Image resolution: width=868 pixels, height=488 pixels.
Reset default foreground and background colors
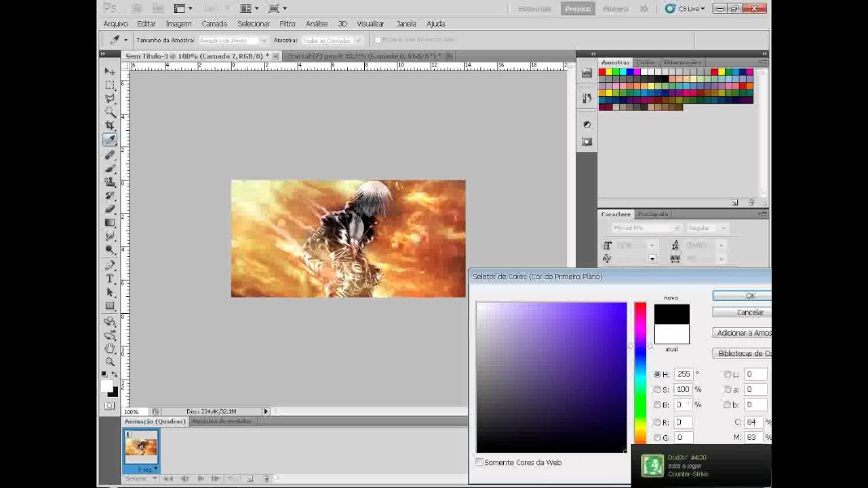(x=104, y=374)
